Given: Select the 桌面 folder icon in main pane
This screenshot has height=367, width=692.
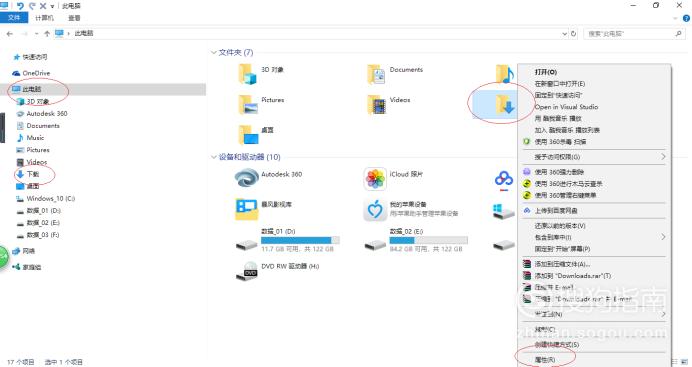Looking at the screenshot, I should 248,134.
